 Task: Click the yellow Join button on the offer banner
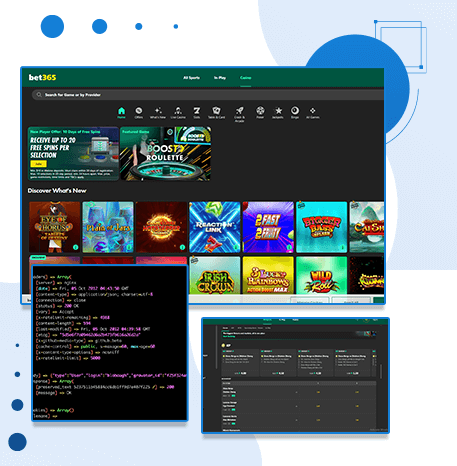(x=39, y=164)
